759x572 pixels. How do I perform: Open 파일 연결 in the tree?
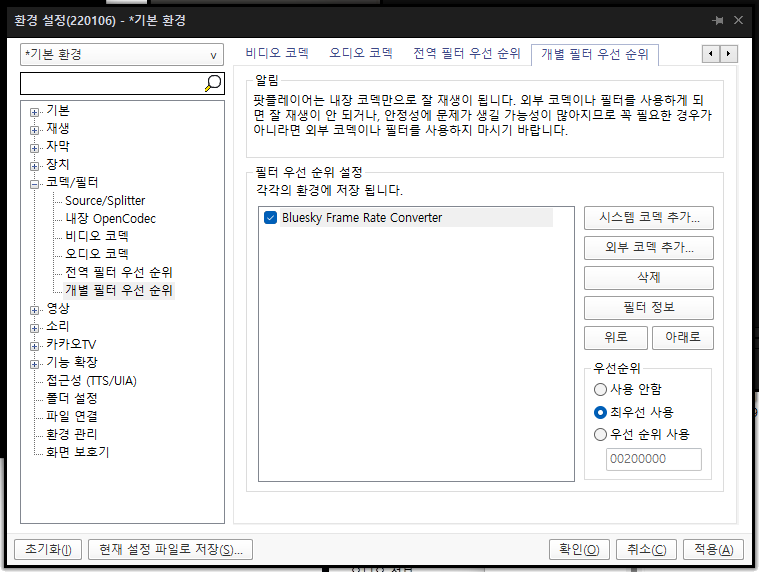tap(72, 417)
